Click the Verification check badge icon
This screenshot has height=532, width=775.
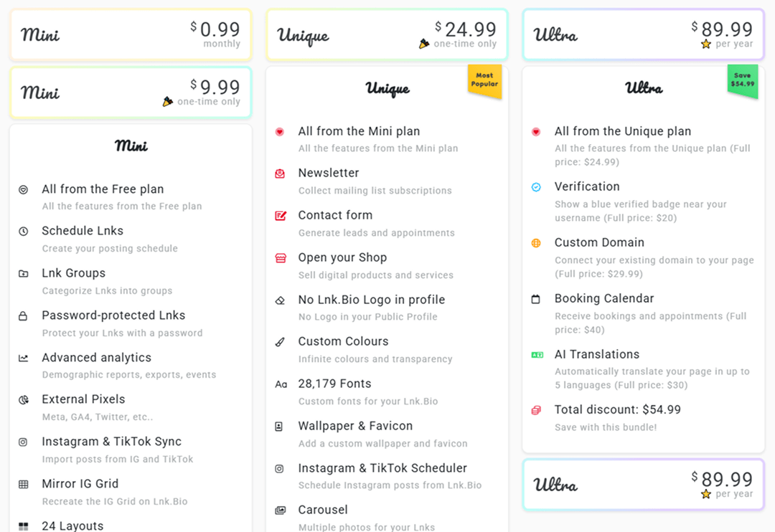click(536, 186)
